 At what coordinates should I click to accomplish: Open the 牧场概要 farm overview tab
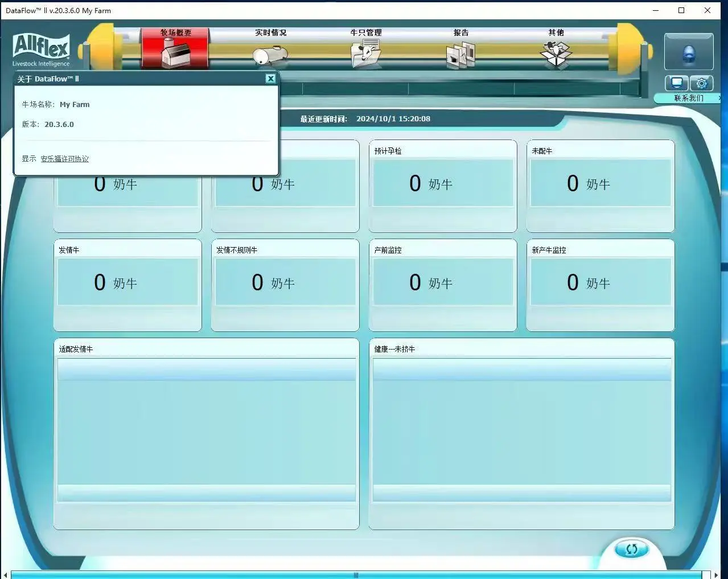[175, 48]
